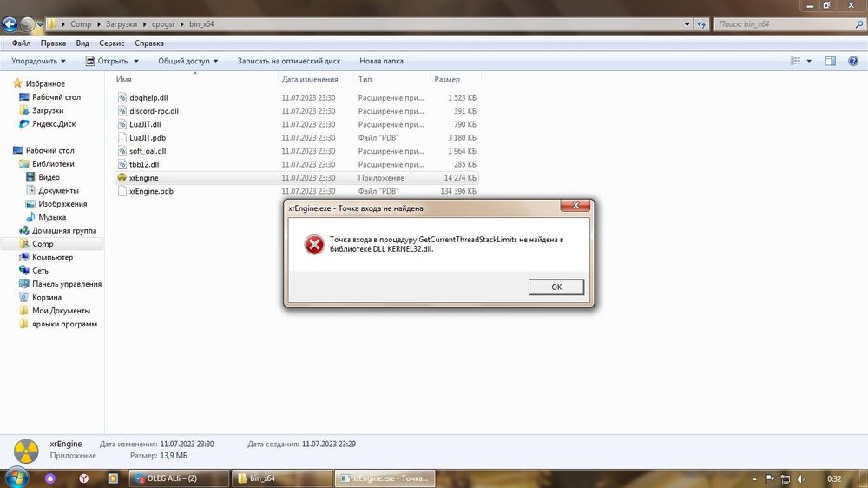Open Загрузки in the favorites list
868x488 pixels.
(48, 110)
